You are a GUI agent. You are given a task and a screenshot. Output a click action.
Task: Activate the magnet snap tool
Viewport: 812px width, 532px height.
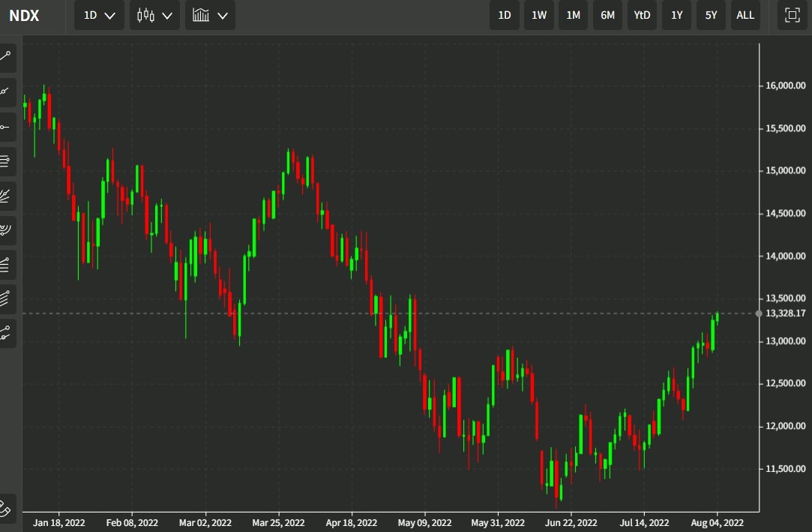coord(6,508)
